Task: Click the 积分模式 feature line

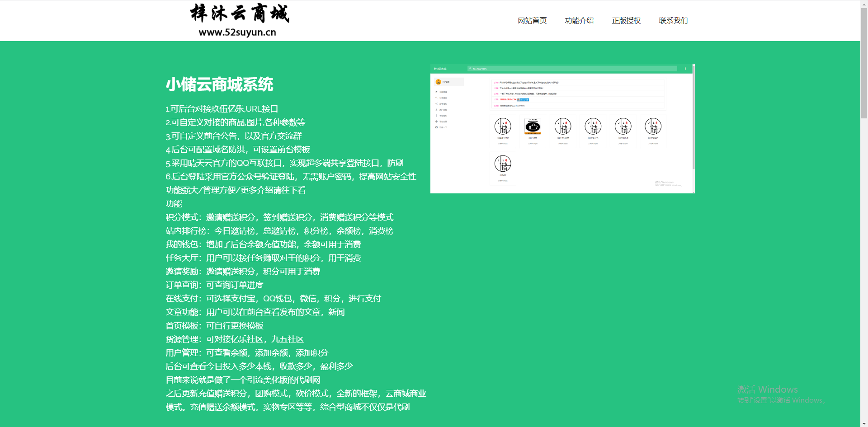Action: 279,217
